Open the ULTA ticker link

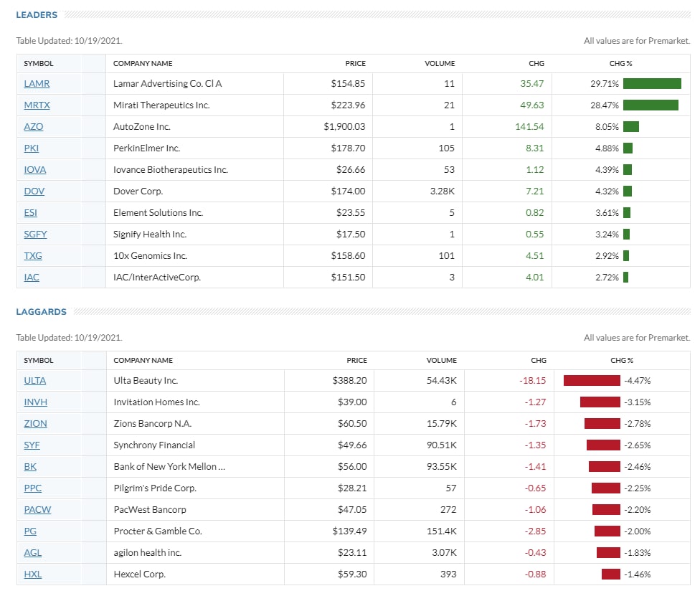click(35, 380)
